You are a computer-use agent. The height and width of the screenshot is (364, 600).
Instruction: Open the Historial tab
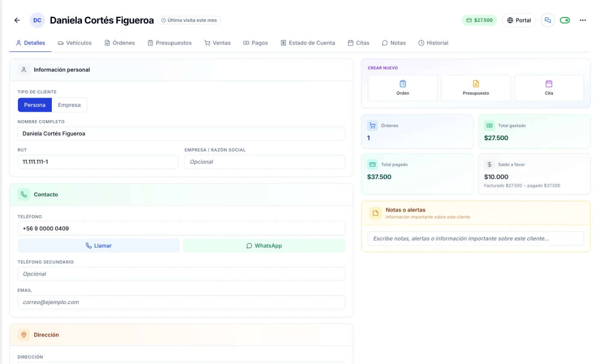tap(433, 43)
